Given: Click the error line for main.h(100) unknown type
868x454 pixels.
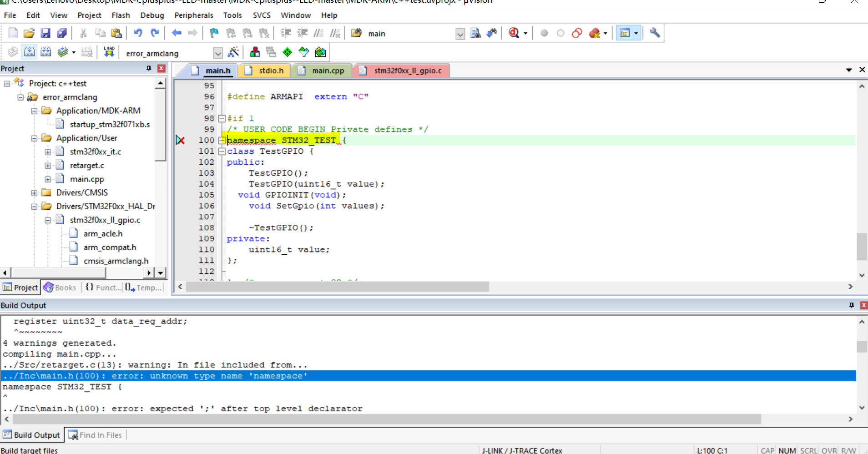Looking at the screenshot, I should (155, 375).
